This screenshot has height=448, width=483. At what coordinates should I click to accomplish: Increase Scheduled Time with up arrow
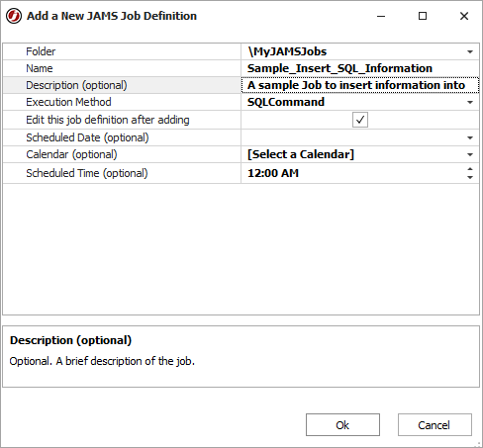point(470,169)
